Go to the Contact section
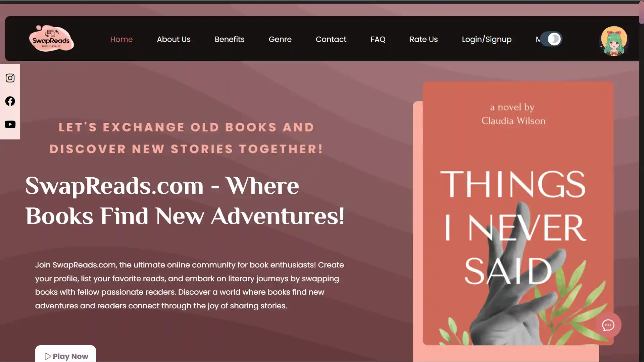The image size is (644, 362). (x=331, y=39)
